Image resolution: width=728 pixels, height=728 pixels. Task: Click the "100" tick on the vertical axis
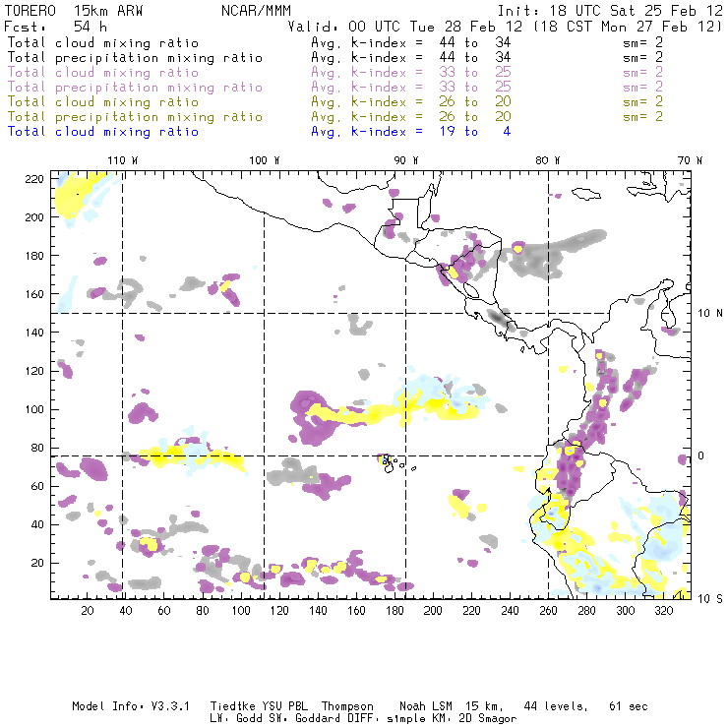pyautogui.click(x=34, y=409)
